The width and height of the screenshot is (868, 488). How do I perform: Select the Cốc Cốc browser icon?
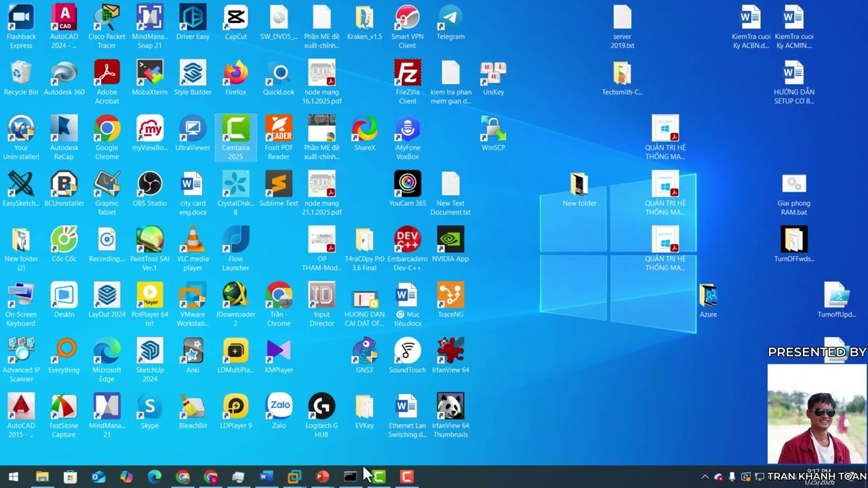[x=64, y=245]
